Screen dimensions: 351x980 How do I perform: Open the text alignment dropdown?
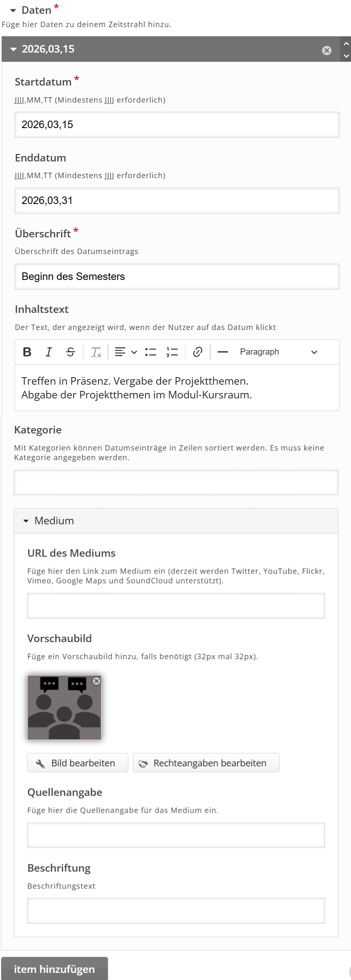click(x=125, y=352)
